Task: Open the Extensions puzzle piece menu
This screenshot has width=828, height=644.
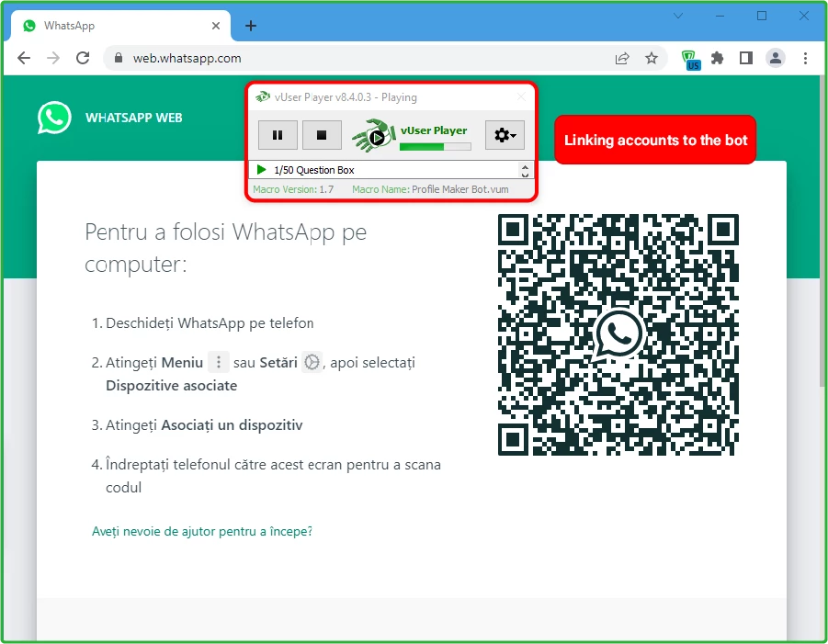Action: (717, 58)
